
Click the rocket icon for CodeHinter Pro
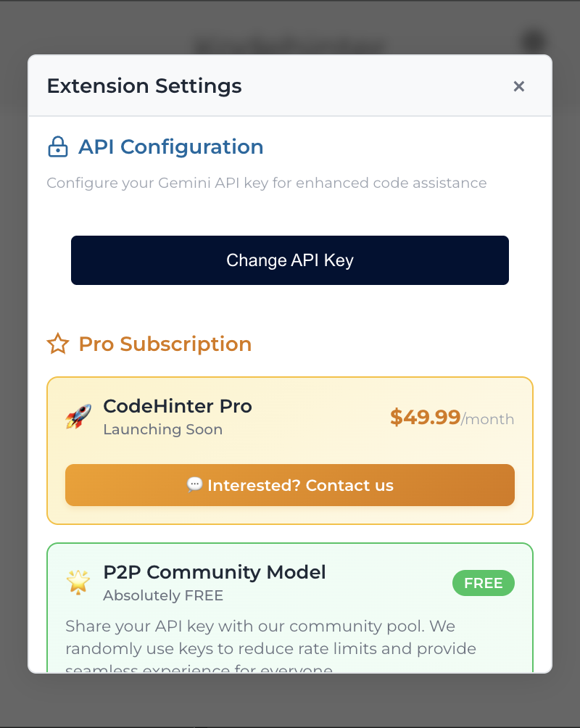(78, 416)
